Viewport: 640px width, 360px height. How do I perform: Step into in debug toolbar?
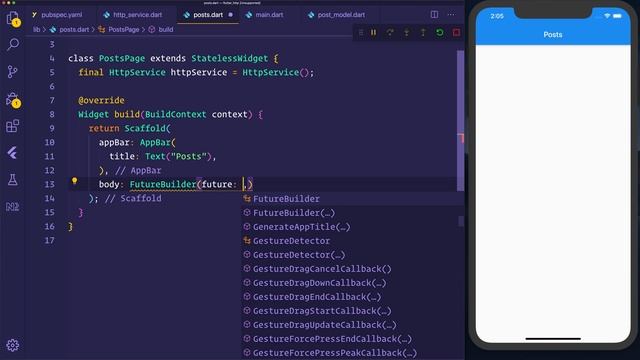[407, 33]
